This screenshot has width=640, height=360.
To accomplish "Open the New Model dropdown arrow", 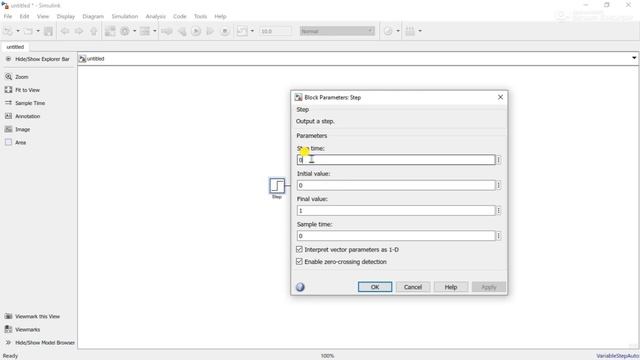I will [18, 31].
